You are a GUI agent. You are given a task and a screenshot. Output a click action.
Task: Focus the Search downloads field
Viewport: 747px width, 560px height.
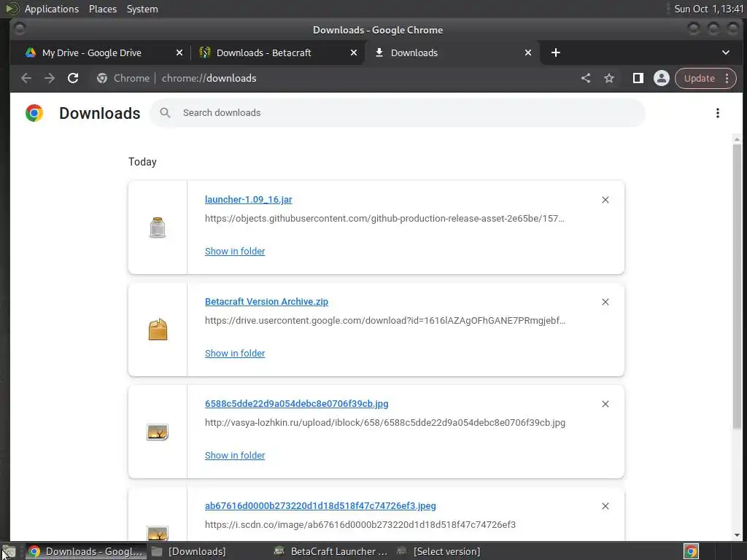pyautogui.click(x=398, y=113)
